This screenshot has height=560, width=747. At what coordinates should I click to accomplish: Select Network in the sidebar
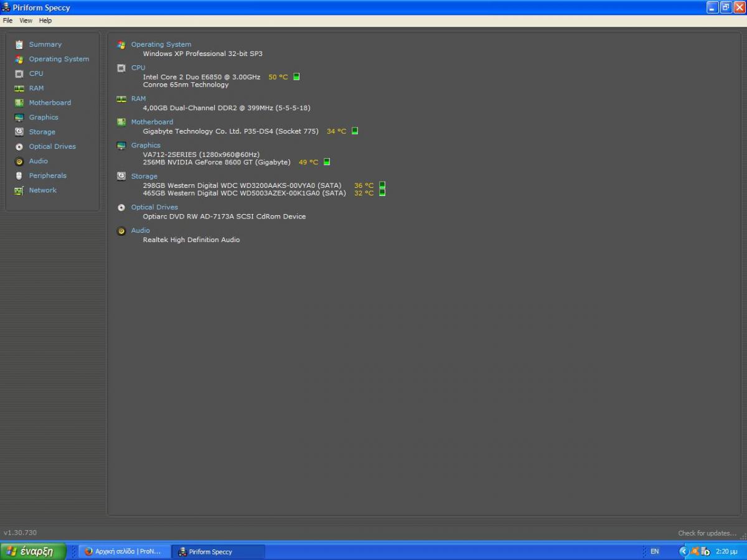click(42, 190)
